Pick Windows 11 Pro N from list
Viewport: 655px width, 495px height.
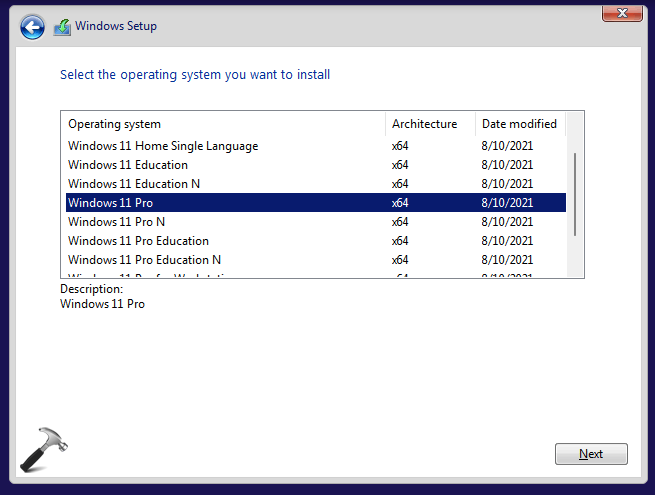coord(116,222)
